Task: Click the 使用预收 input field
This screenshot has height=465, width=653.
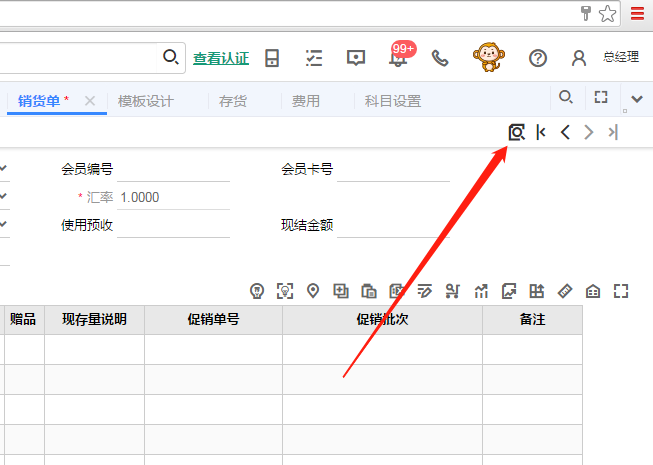Action: pyautogui.click(x=173, y=226)
